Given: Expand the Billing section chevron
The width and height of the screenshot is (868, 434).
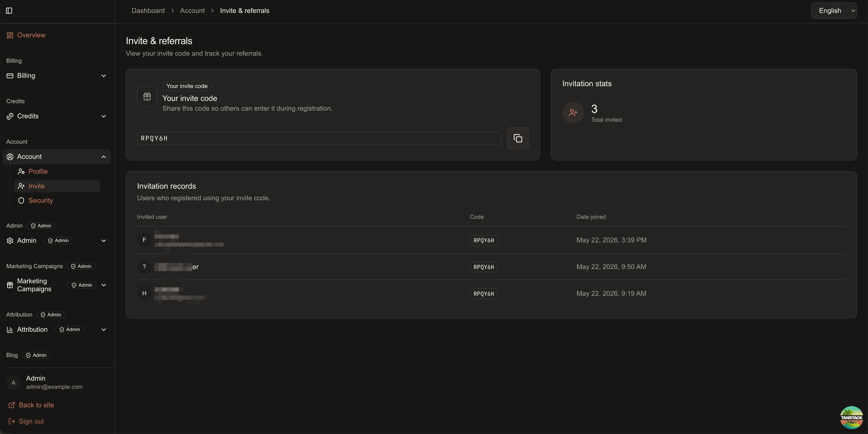Looking at the screenshot, I should click(x=103, y=76).
